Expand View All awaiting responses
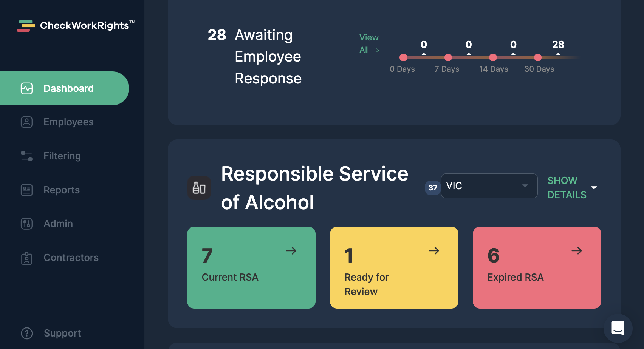The image size is (644, 349). point(368,43)
